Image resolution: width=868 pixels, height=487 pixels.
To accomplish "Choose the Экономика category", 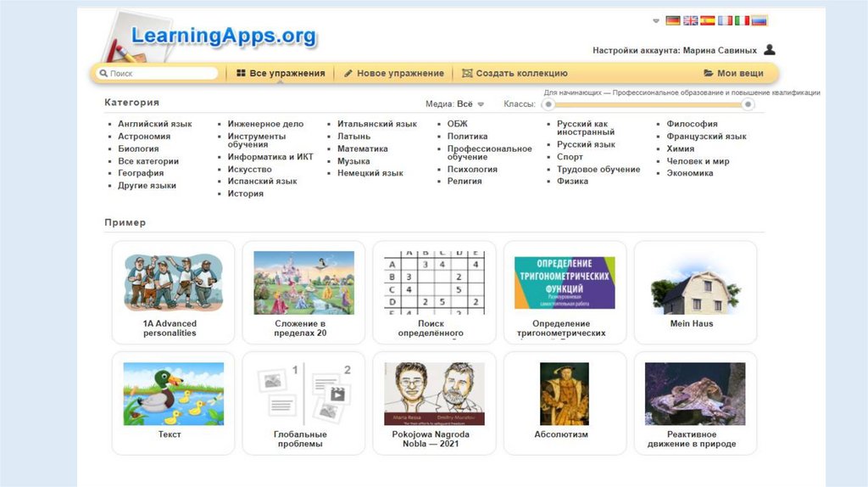I will tap(690, 173).
